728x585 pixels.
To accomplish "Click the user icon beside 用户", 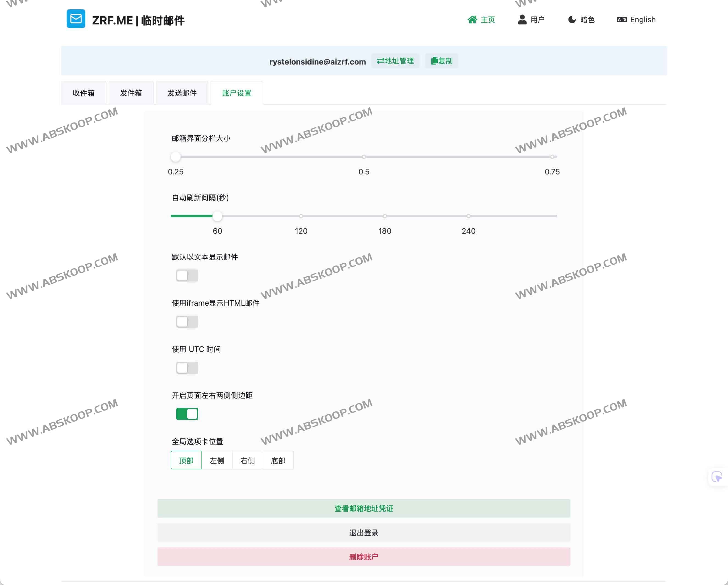I will tap(522, 19).
